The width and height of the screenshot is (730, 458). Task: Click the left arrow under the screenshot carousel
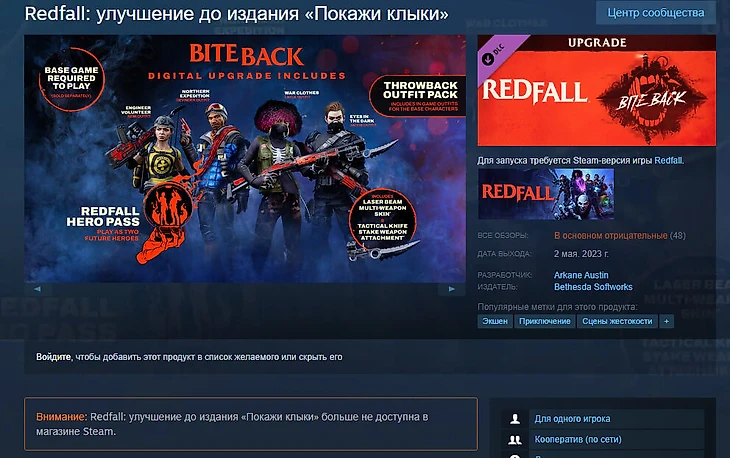(38, 289)
